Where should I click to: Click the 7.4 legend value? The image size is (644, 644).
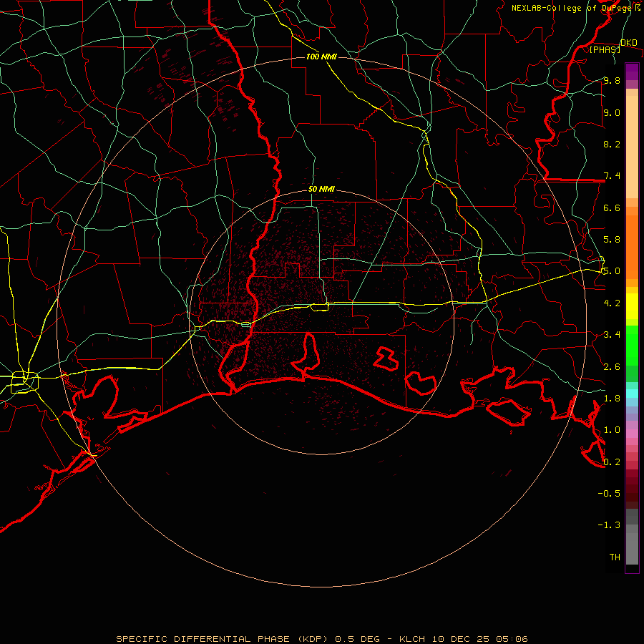[612, 176]
